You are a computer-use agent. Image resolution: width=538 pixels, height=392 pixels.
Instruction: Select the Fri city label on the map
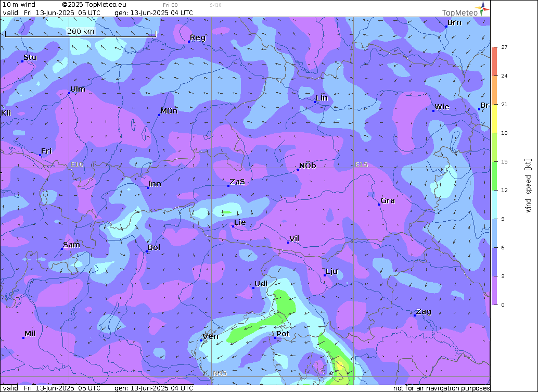(x=46, y=151)
